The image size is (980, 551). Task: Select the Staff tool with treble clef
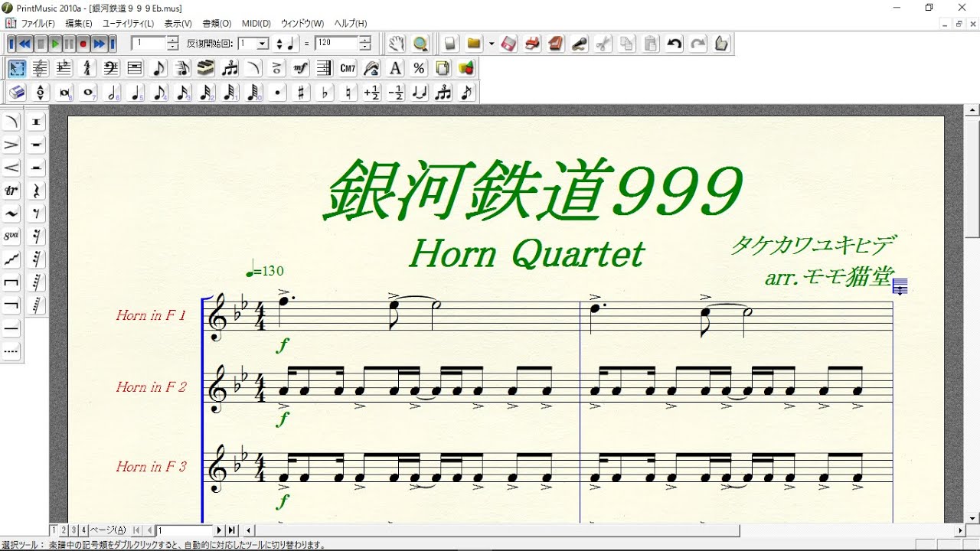[40, 68]
